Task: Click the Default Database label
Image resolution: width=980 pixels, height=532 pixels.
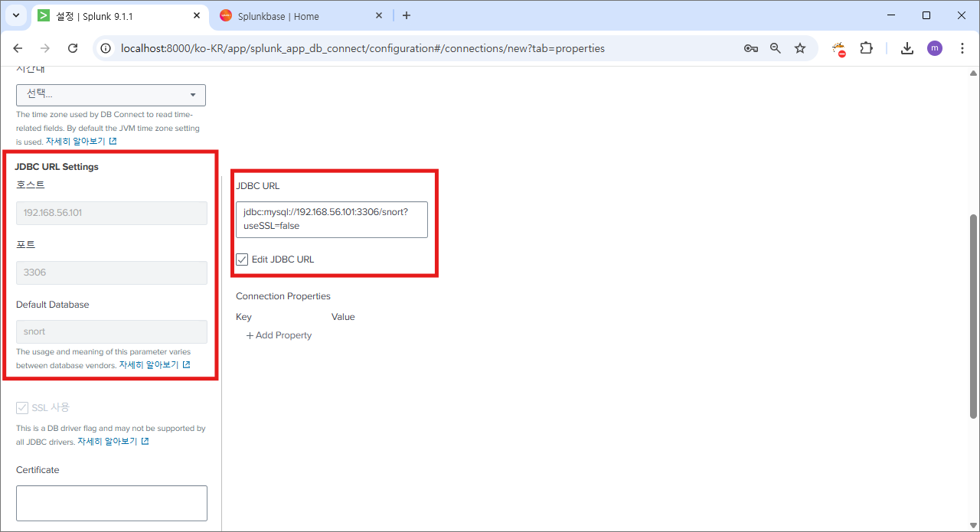Action: (53, 305)
